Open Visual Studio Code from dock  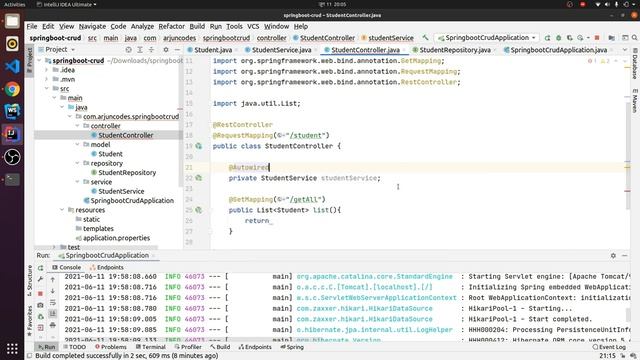[12, 66]
